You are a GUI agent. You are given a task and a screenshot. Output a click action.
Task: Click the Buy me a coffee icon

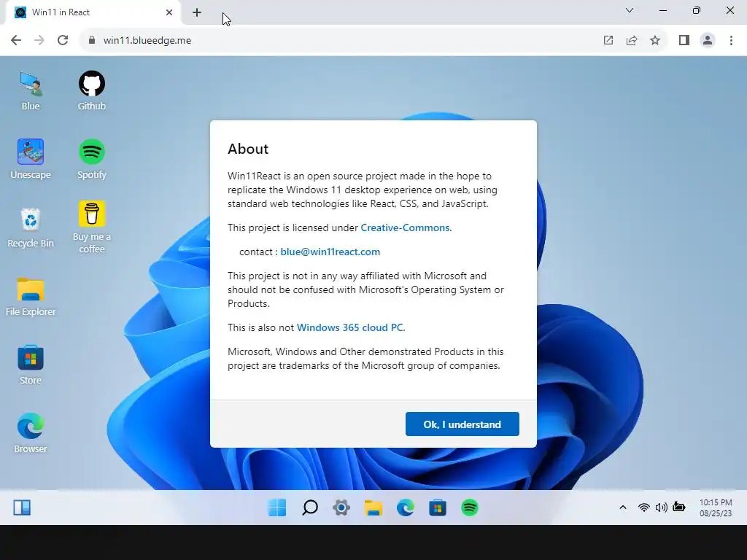[91, 227]
